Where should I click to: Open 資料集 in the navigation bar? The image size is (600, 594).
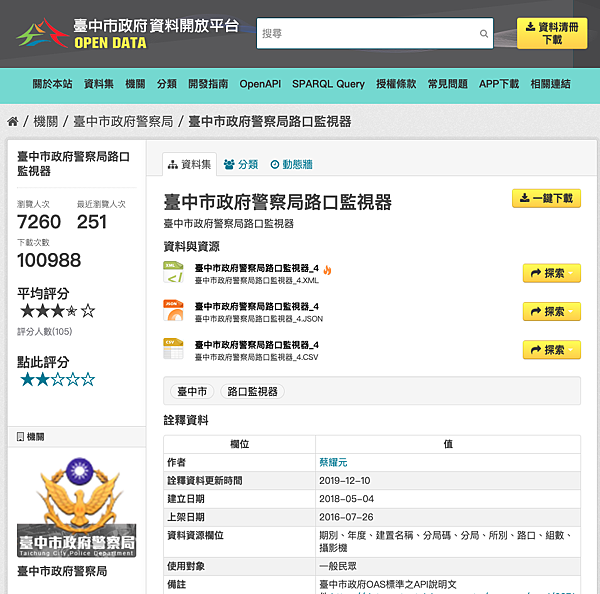[x=99, y=84]
